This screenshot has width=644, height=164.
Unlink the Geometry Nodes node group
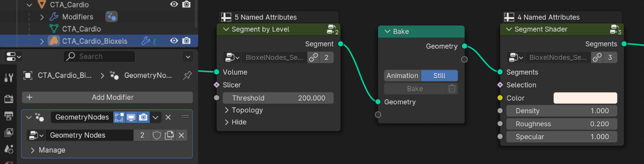click(181, 135)
